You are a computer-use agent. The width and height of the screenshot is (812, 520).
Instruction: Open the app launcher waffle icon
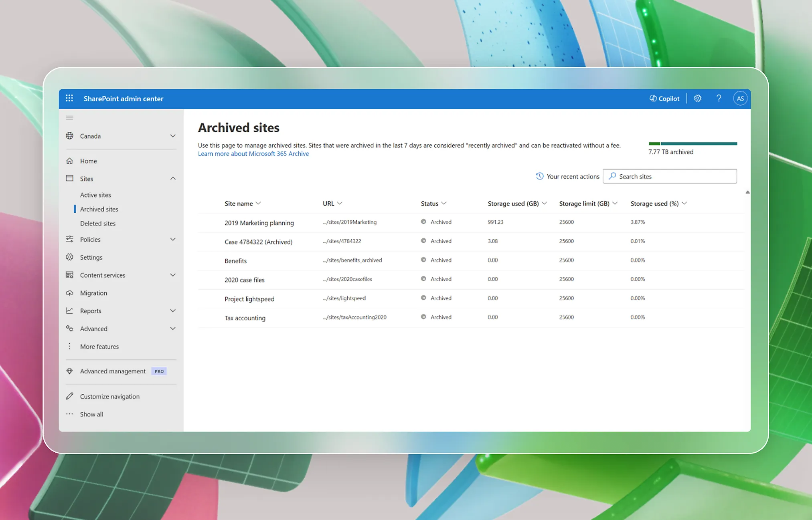tap(69, 99)
